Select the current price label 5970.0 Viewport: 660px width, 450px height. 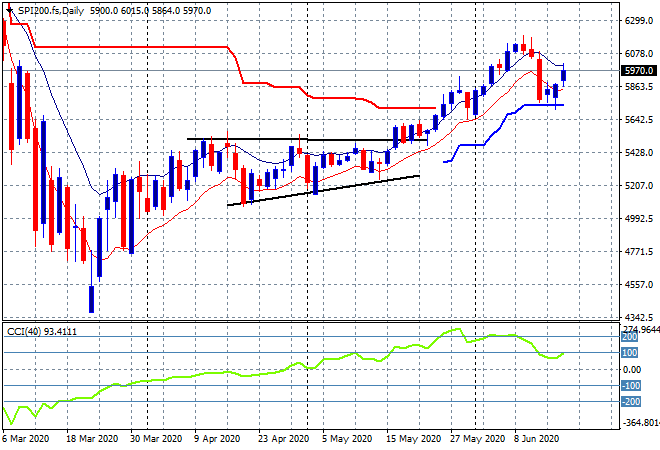pyautogui.click(x=639, y=71)
